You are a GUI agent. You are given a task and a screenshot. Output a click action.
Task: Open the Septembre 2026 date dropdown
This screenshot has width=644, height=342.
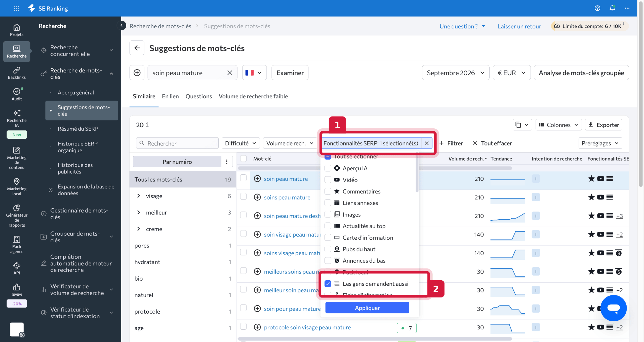coord(455,73)
